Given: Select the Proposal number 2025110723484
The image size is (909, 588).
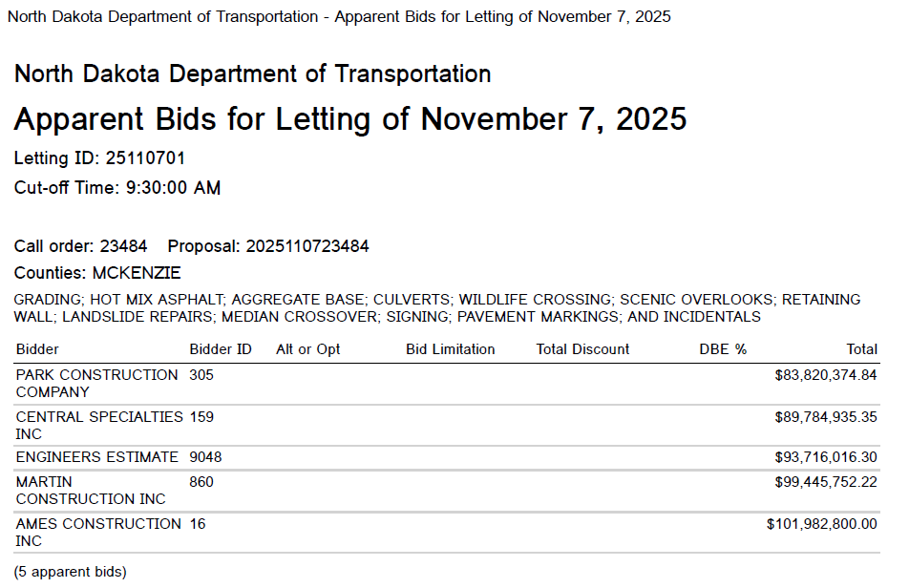Looking at the screenshot, I should click(x=307, y=246).
